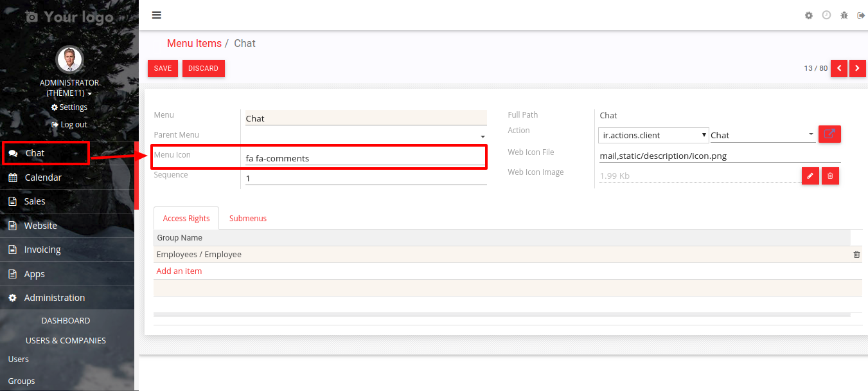This screenshot has height=391, width=868.
Task: Click the Log out link
Action: pyautogui.click(x=69, y=125)
